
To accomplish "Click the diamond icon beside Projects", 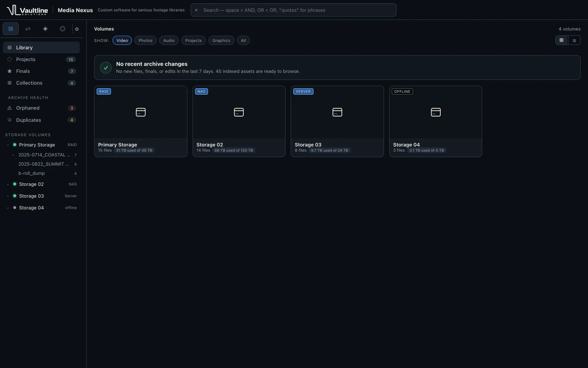I will (x=10, y=59).
